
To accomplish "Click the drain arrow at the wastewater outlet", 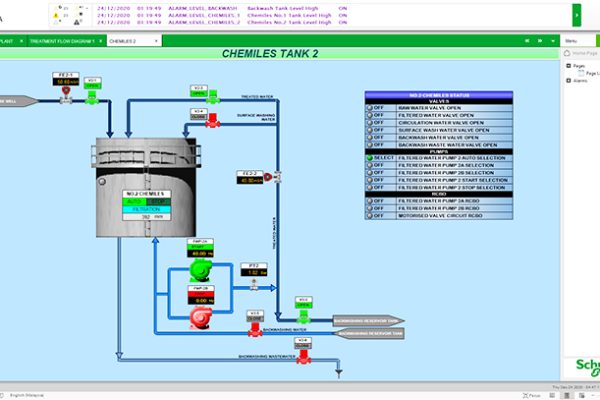I will 339,372.
